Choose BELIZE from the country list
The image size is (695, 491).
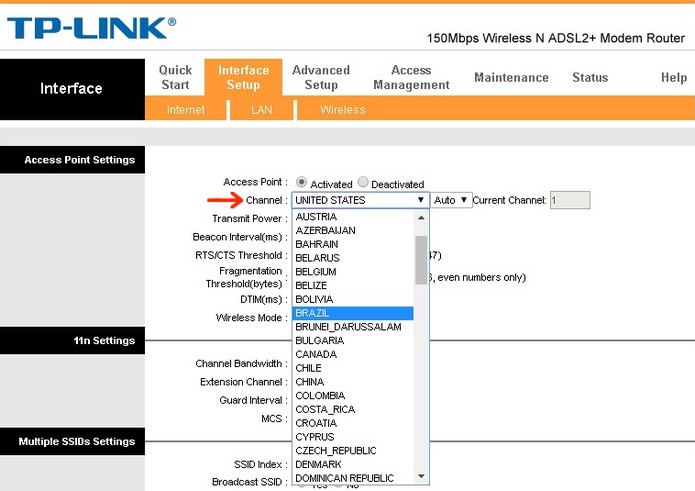click(x=353, y=285)
